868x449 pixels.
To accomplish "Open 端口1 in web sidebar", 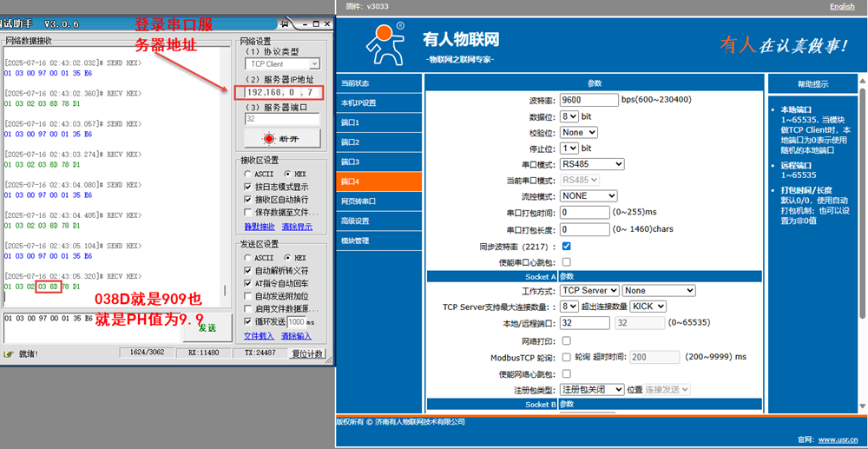I will pyautogui.click(x=378, y=122).
